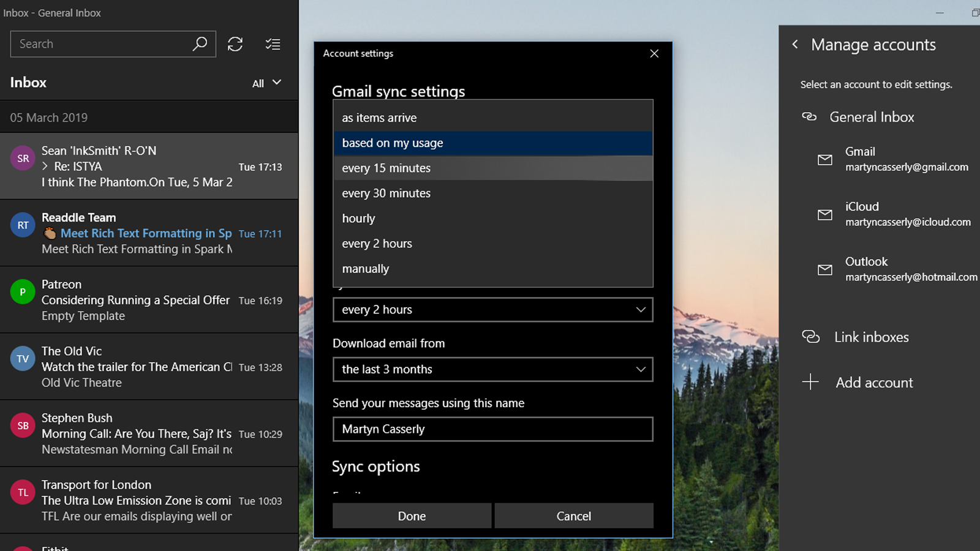Expand the Re: ISTYA conversation thread
Image resolution: width=980 pixels, height=551 pixels.
(45, 167)
